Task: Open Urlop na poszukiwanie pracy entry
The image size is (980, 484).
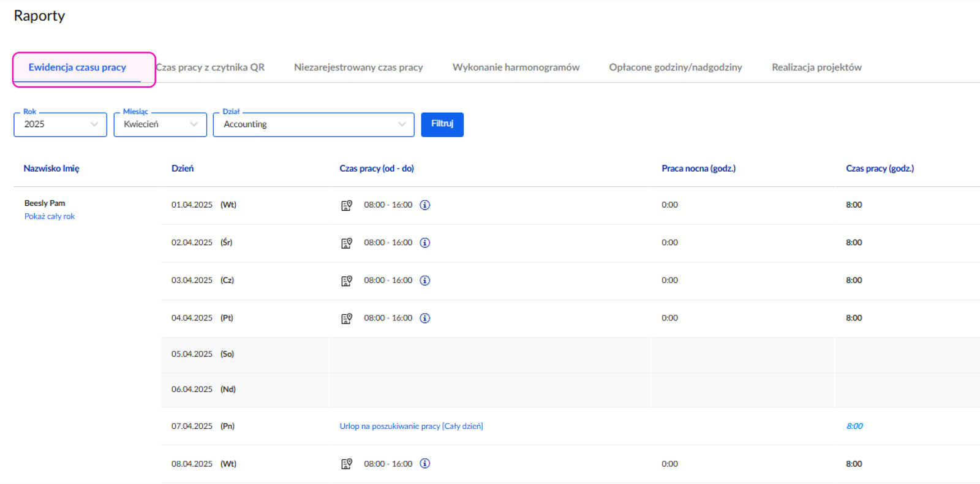Action: click(411, 426)
